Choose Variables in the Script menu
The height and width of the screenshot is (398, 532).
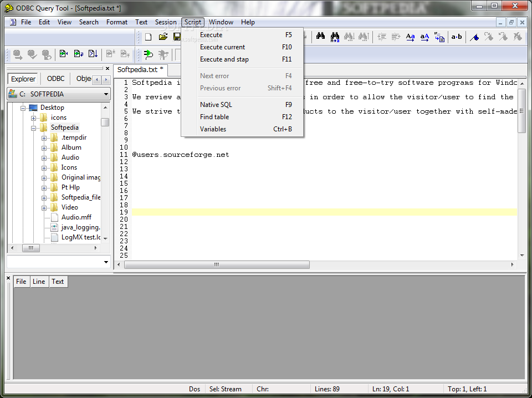click(x=242, y=129)
